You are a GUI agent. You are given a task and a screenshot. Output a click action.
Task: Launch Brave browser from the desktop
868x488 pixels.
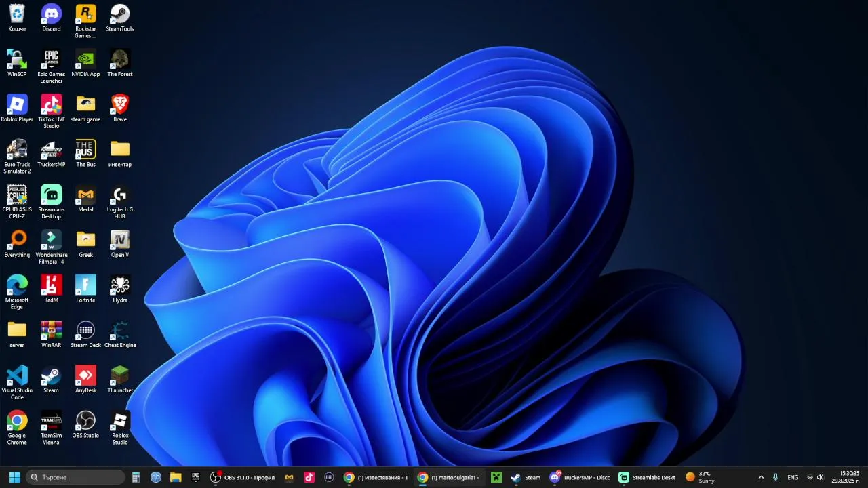coord(120,108)
